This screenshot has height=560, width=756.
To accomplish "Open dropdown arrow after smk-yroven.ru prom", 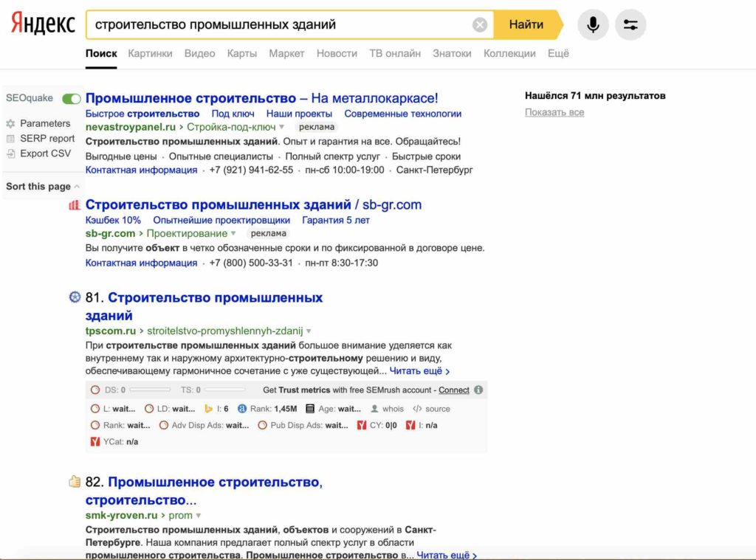I will pos(198,516).
